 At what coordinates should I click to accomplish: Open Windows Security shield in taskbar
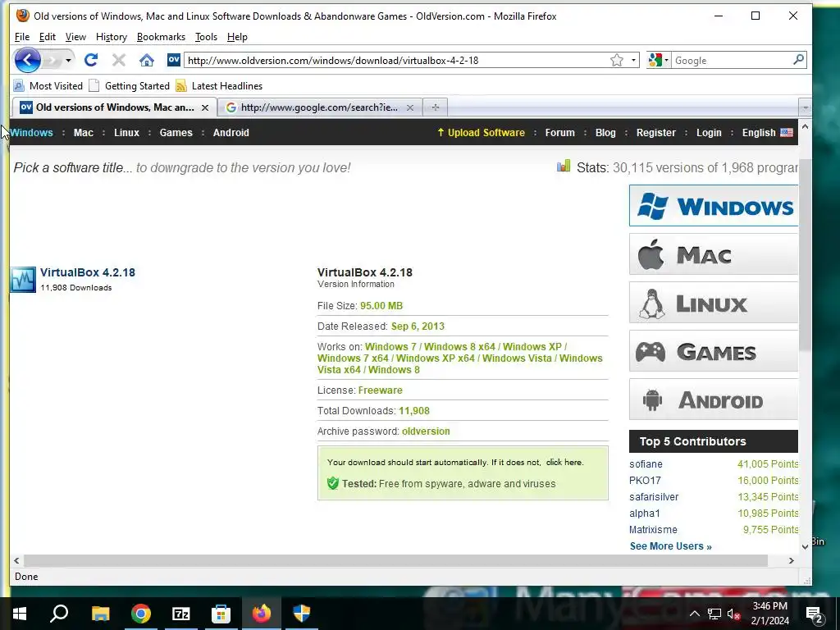(302, 614)
